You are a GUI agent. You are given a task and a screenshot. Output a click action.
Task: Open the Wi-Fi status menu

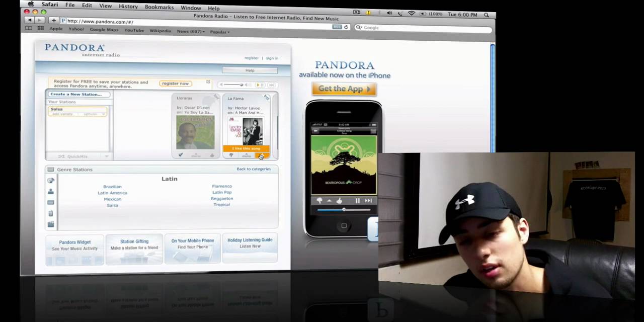(412, 14)
